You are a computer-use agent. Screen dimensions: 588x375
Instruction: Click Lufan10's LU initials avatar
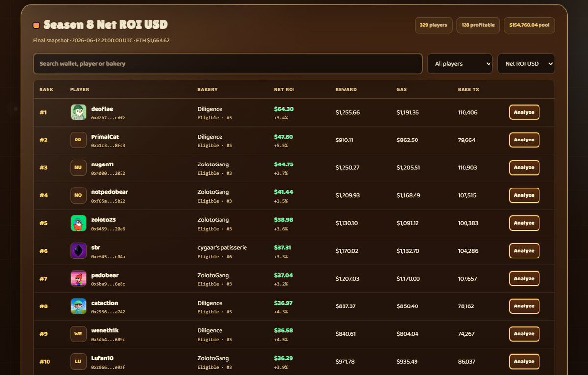click(x=78, y=361)
